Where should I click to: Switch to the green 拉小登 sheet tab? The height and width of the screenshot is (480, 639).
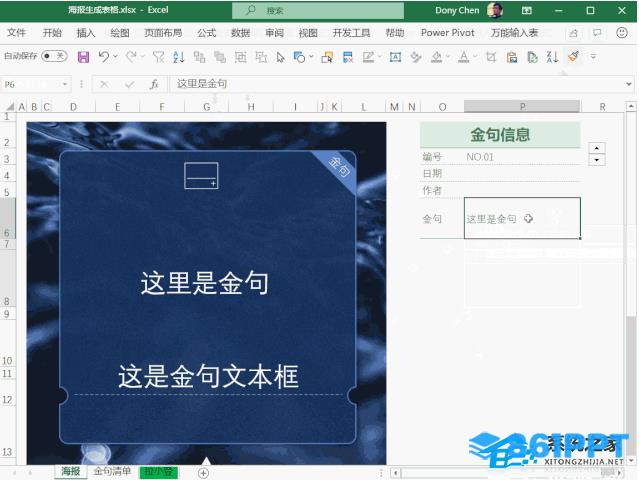[x=159, y=472]
